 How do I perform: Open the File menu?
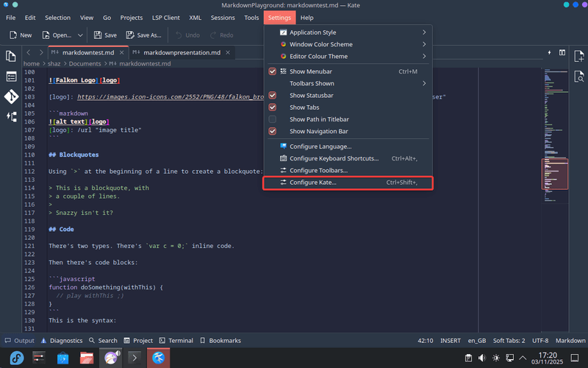pyautogui.click(x=10, y=18)
